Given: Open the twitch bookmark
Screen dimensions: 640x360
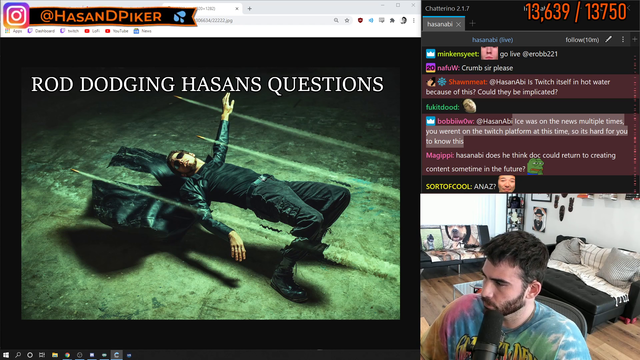Looking at the screenshot, I should 69,31.
